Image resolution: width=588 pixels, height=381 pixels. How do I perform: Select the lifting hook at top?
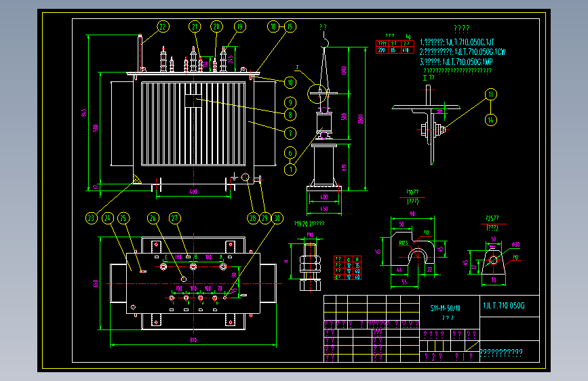coord(324,41)
